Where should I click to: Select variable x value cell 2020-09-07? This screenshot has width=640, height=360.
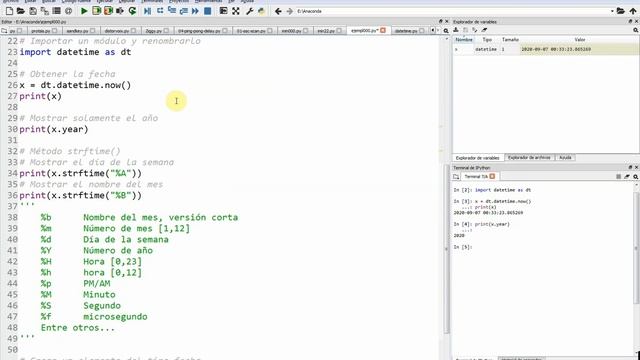[580, 49]
